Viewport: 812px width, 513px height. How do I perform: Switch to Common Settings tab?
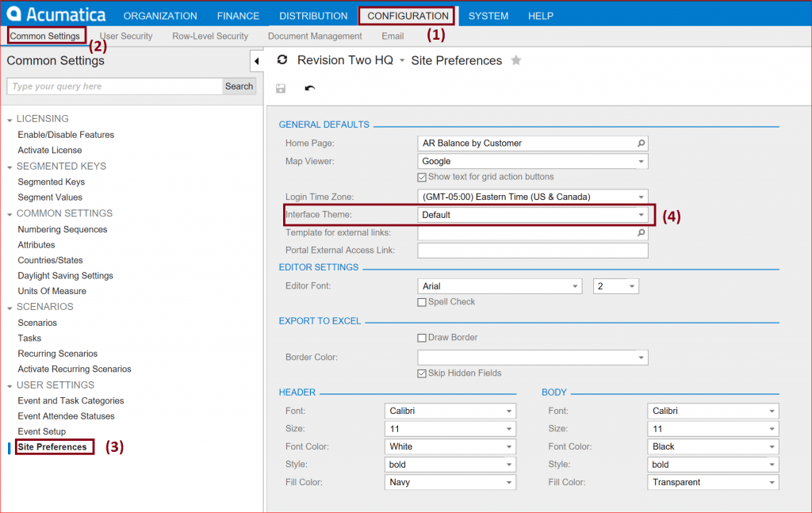coord(45,36)
